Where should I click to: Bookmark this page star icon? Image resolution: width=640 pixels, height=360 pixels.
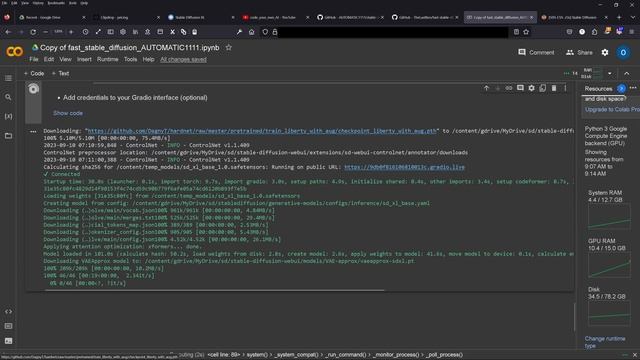[526, 32]
